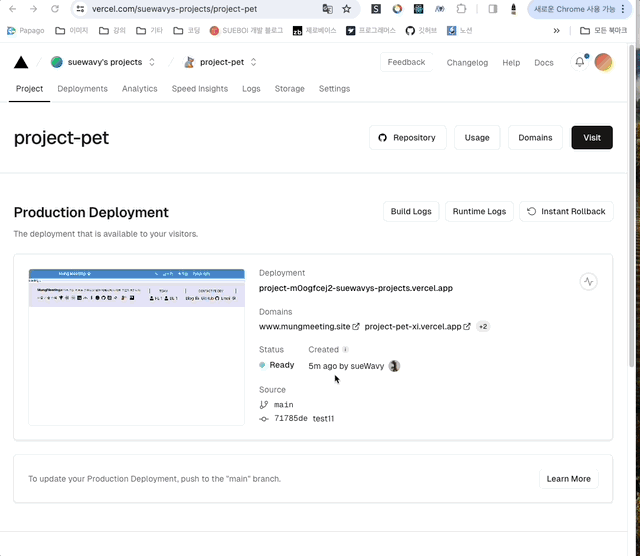Image resolution: width=640 pixels, height=556 pixels.
Task: Switch to the Analytics tab
Action: (x=140, y=89)
